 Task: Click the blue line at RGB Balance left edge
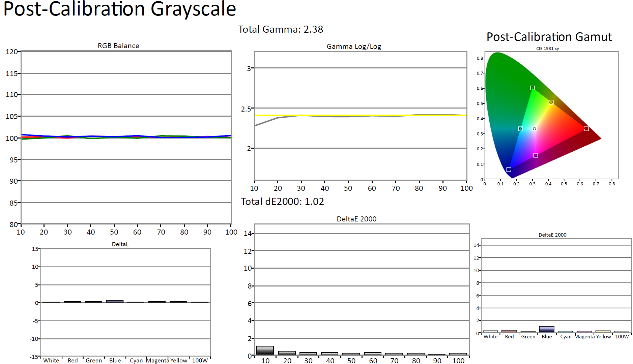[x=23, y=135]
